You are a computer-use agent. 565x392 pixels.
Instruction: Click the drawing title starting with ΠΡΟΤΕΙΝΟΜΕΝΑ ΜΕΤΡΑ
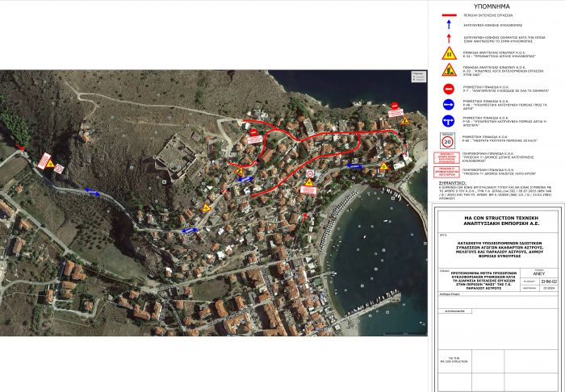tap(484, 281)
